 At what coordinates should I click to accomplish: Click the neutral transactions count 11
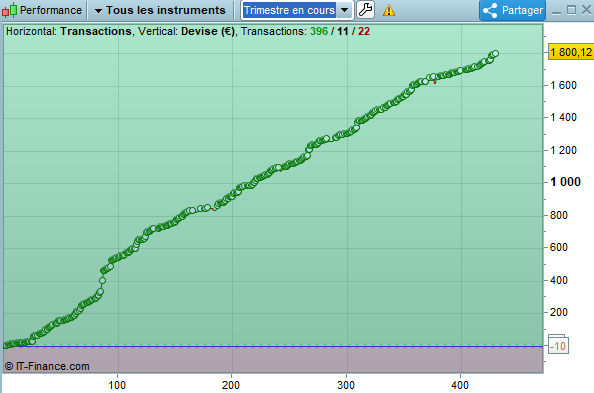[342, 31]
